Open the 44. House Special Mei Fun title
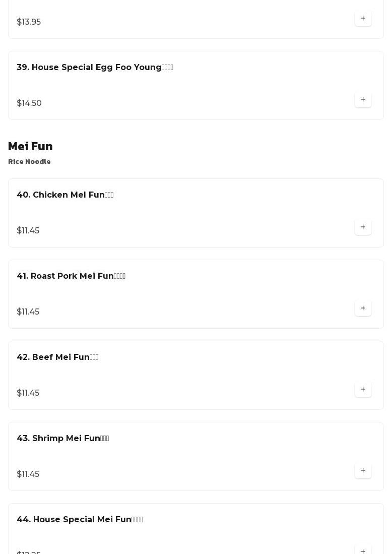This screenshot has width=392, height=554. tap(80, 520)
